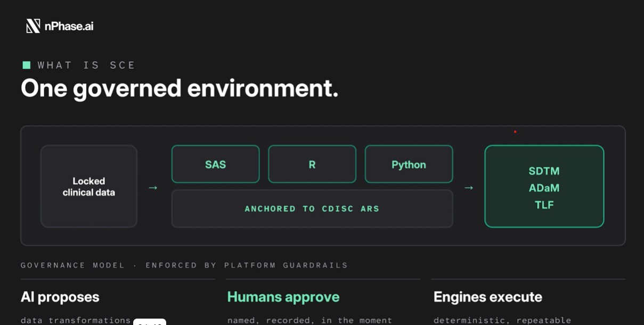The height and width of the screenshot is (325, 644).
Task: Click arrow pointing to SDTM output box
Action: [469, 188]
